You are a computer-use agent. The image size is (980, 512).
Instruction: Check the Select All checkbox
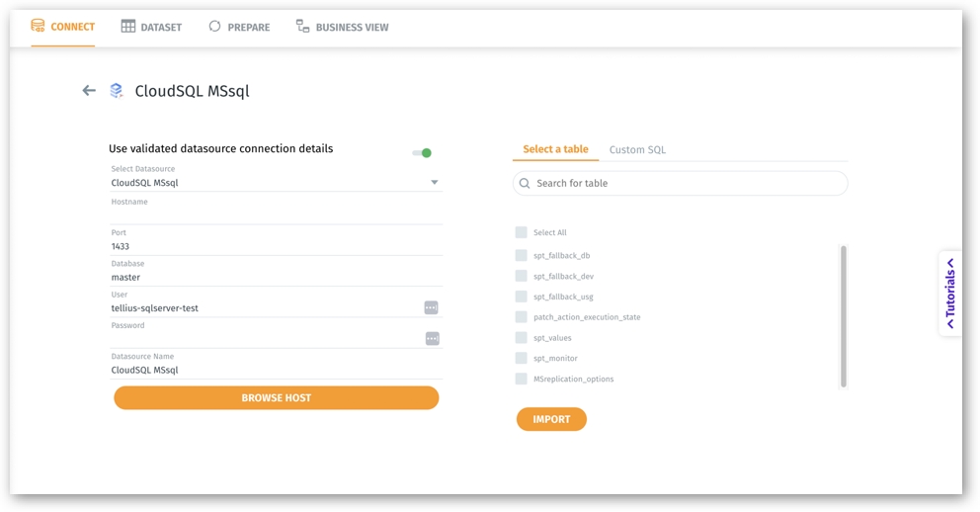(521, 232)
